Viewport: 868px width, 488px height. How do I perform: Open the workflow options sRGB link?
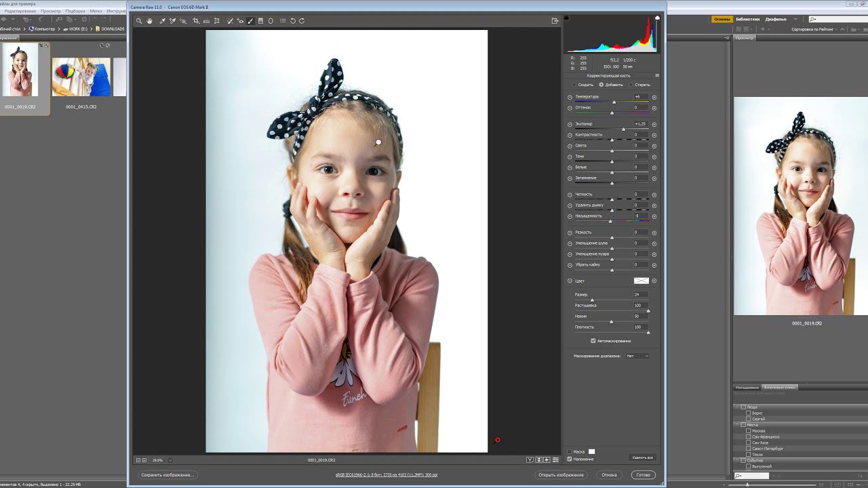click(x=387, y=475)
